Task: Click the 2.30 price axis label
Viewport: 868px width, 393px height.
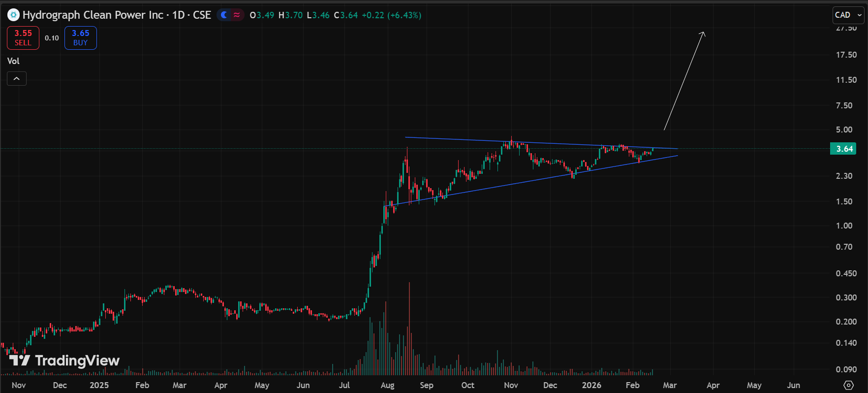Action: pos(844,176)
